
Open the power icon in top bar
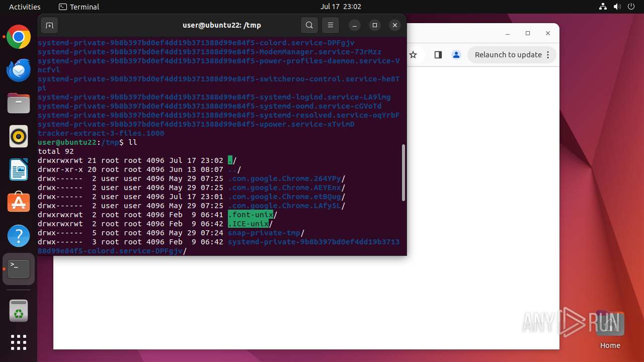point(631,7)
